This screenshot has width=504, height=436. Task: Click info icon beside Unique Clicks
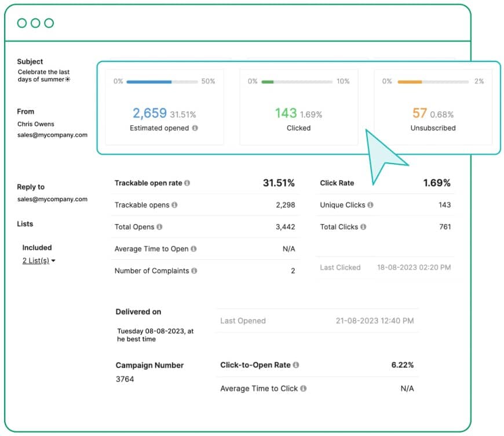370,205
